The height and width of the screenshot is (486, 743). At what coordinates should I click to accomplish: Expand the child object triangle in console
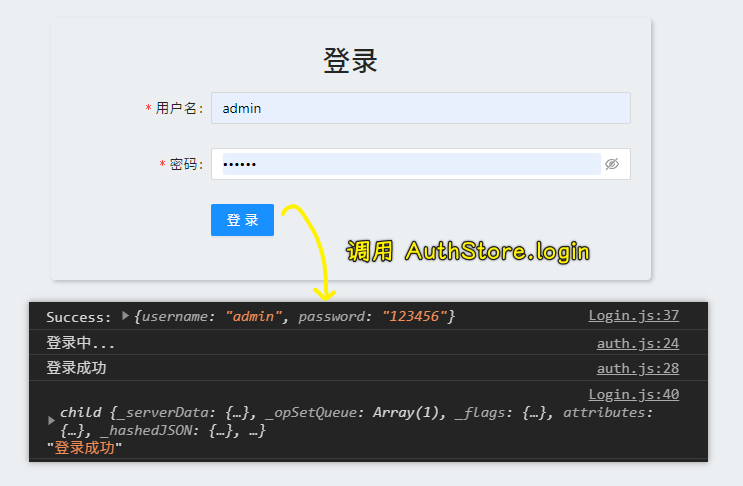click(52, 420)
